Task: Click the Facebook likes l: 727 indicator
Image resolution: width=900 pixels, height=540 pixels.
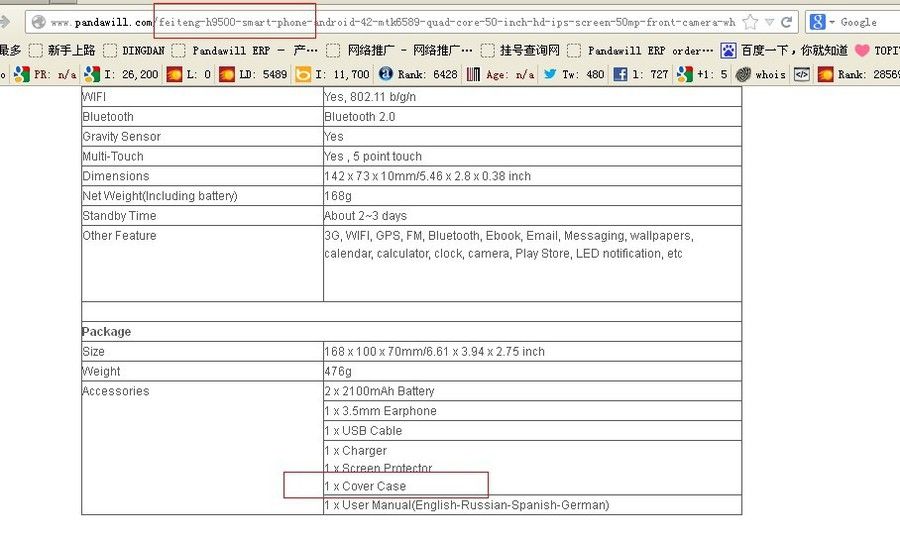Action: pos(641,74)
